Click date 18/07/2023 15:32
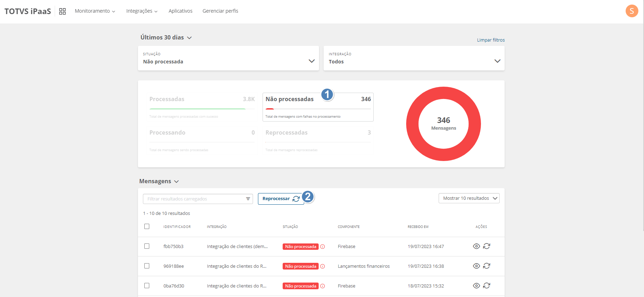Image resolution: width=644 pixels, height=297 pixels. 426,286
